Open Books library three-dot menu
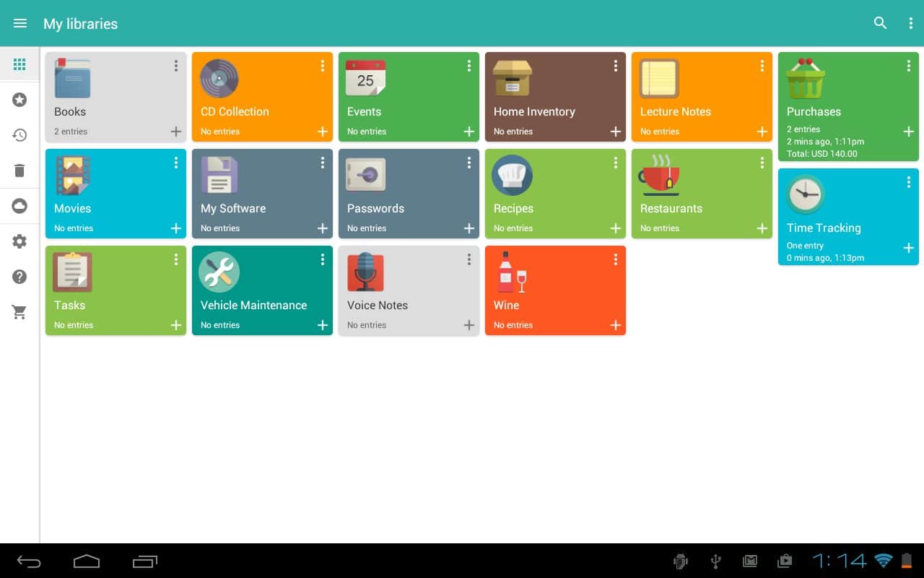Image resolution: width=924 pixels, height=578 pixels. 176,66
